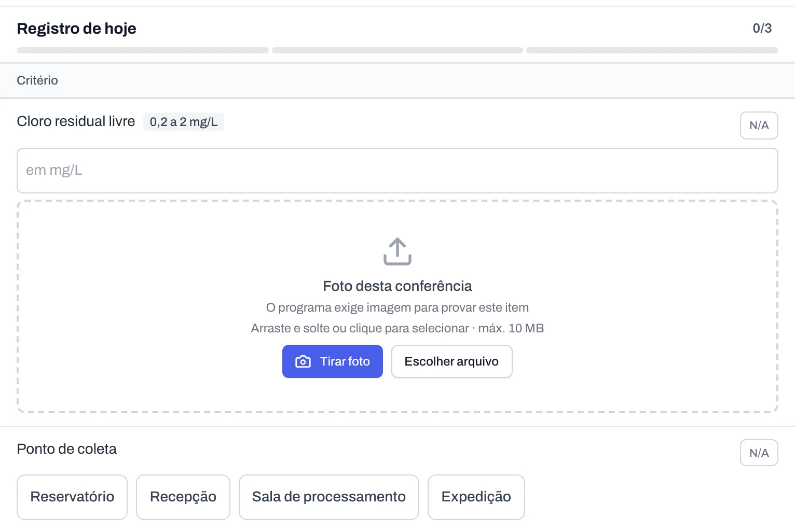
Task: Click Escolher arquivo button
Action: pyautogui.click(x=451, y=361)
